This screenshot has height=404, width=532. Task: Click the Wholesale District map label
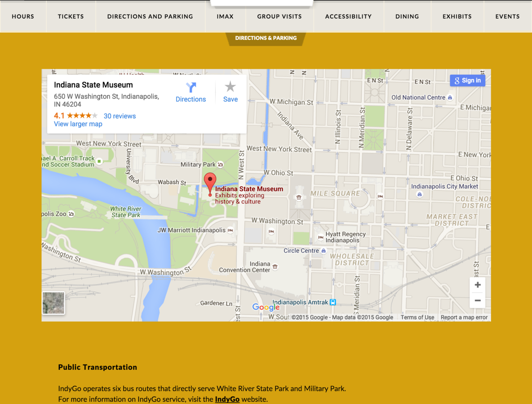352,259
